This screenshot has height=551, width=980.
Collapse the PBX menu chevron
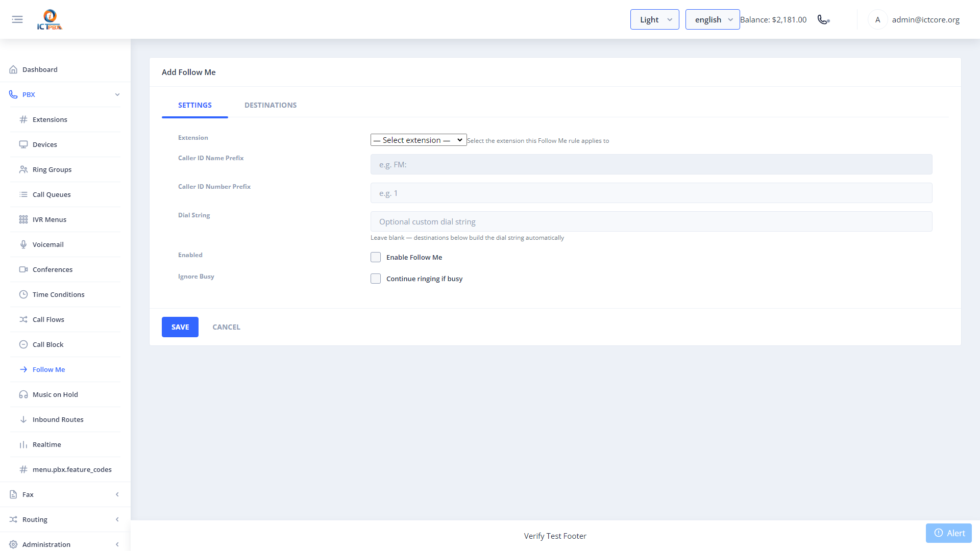click(117, 94)
